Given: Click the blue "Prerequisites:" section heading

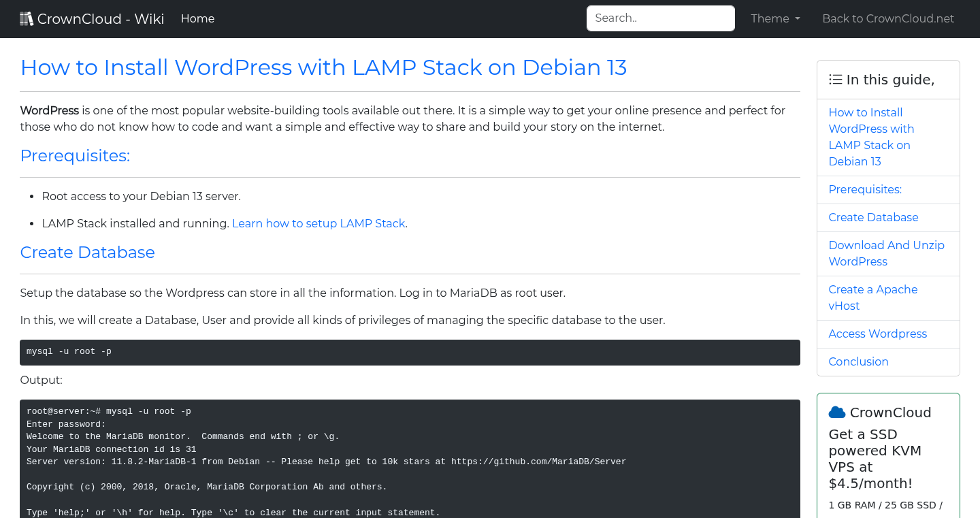Looking at the screenshot, I should [75, 156].
